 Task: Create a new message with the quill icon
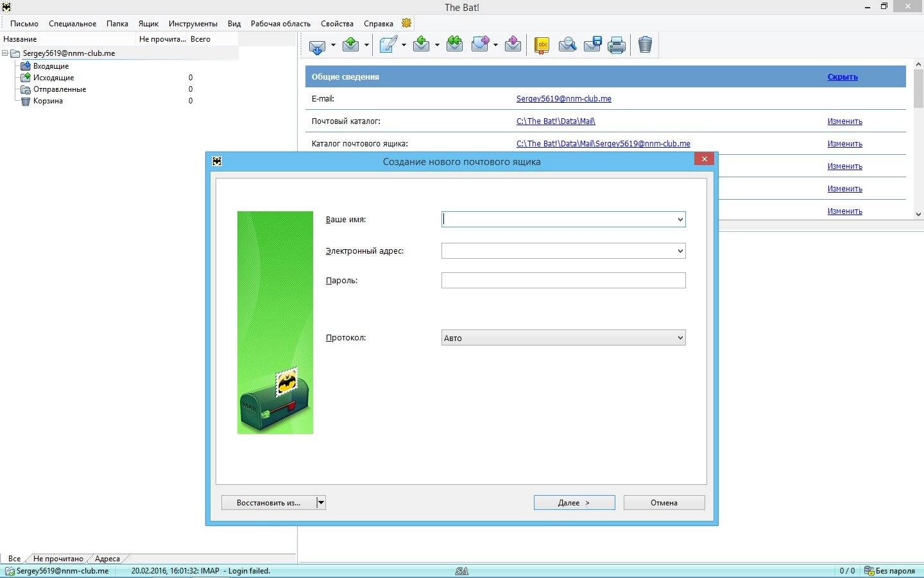point(388,44)
